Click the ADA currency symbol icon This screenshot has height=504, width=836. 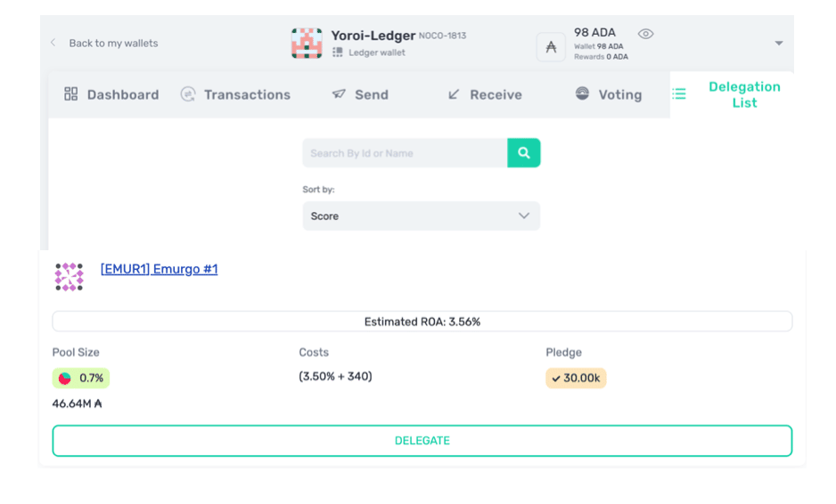click(x=551, y=46)
